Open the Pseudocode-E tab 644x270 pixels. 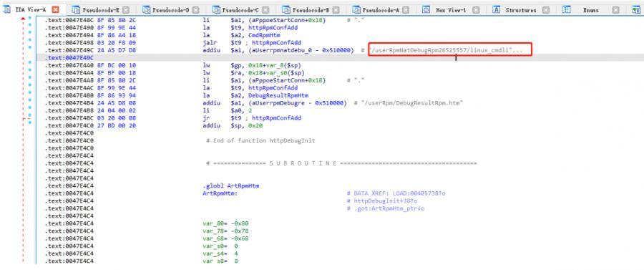tap(101, 9)
